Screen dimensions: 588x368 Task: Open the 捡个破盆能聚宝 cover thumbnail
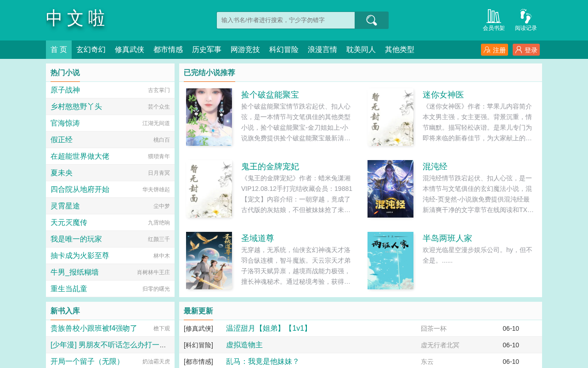coord(209,117)
